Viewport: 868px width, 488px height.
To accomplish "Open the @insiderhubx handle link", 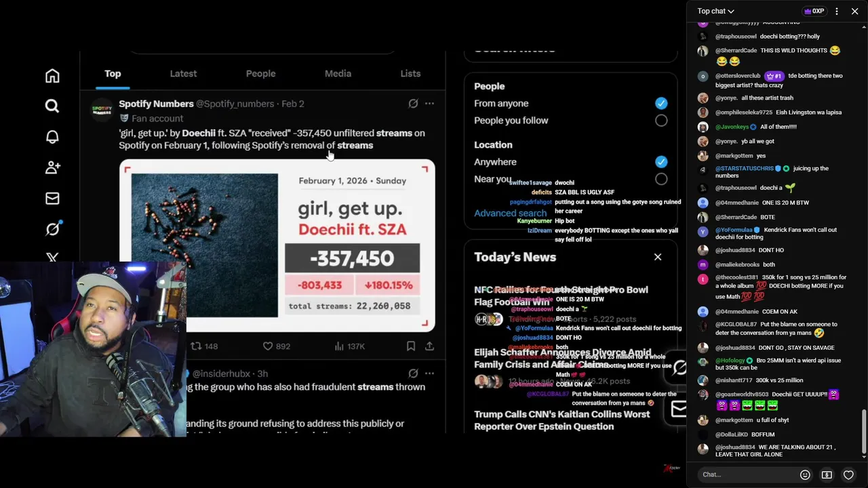I will point(221,373).
